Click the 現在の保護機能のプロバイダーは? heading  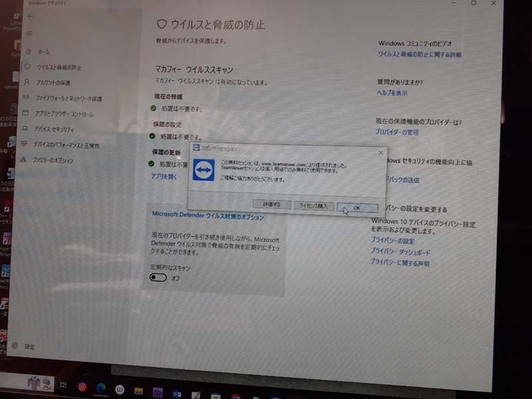pyautogui.click(x=419, y=122)
